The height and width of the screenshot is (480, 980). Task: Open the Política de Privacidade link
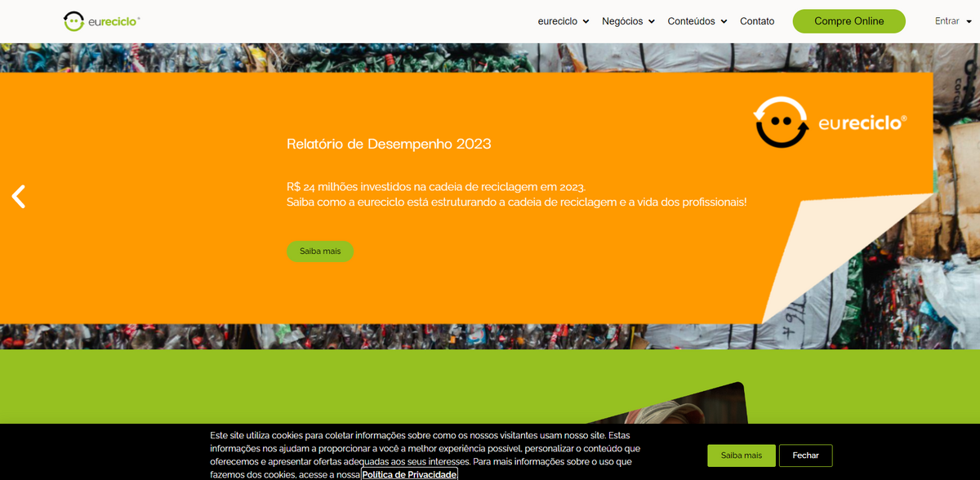[x=410, y=474]
